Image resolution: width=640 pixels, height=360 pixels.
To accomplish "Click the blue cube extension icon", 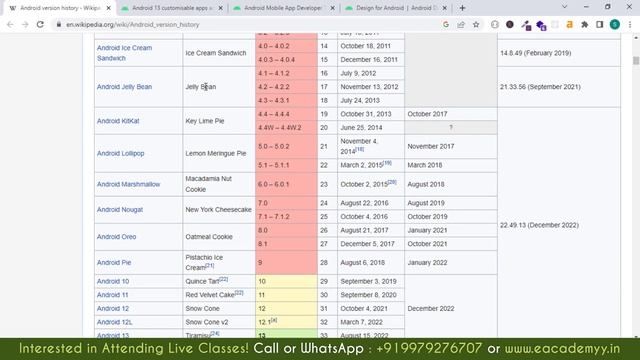I will pyautogui.click(x=541, y=25).
